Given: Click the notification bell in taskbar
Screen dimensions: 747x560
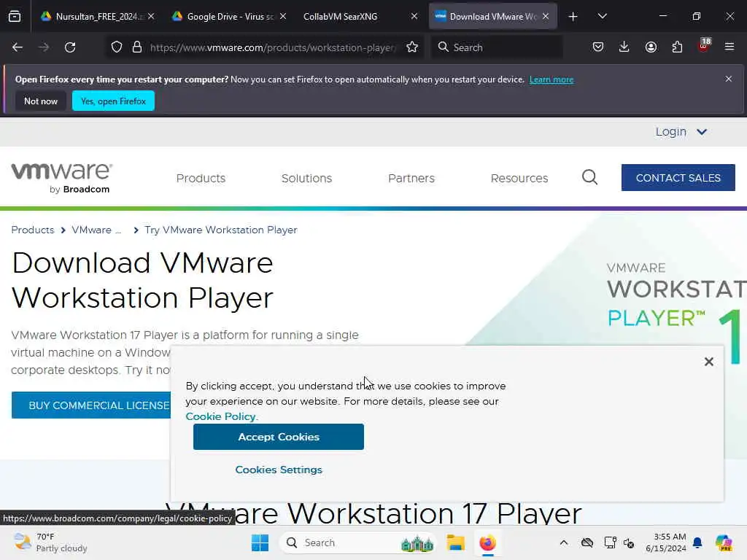Looking at the screenshot, I should click(697, 542).
